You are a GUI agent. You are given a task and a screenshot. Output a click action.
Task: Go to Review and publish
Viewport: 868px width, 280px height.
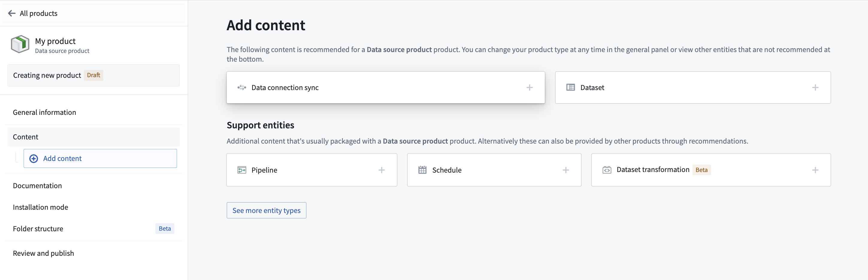[x=93, y=253]
